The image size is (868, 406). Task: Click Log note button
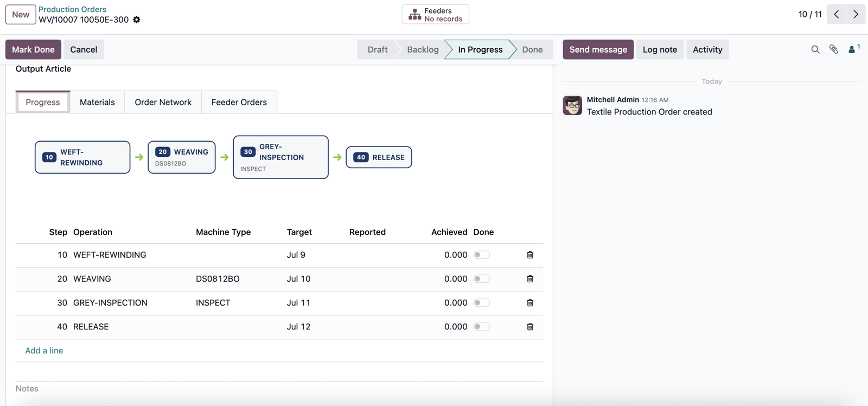click(660, 49)
